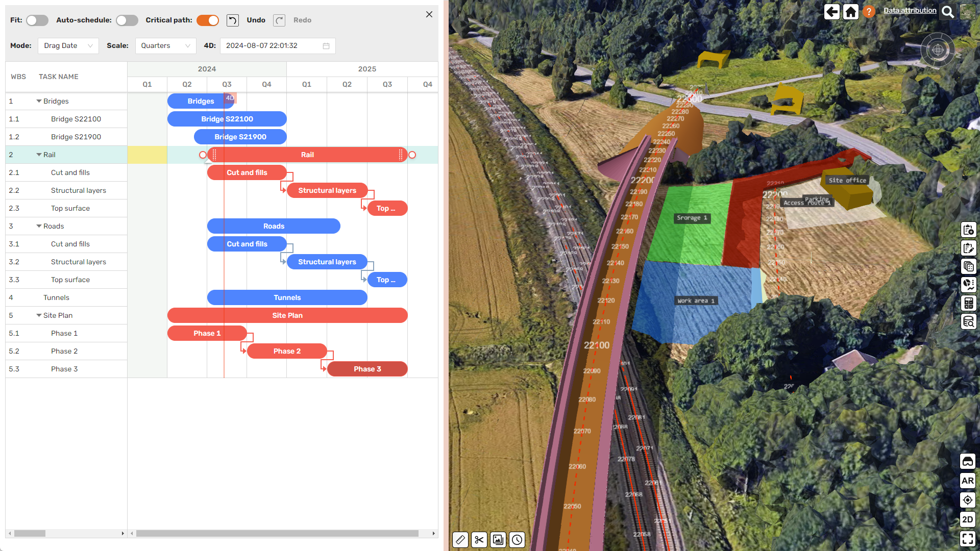Open the Data attribution link

coord(910,10)
